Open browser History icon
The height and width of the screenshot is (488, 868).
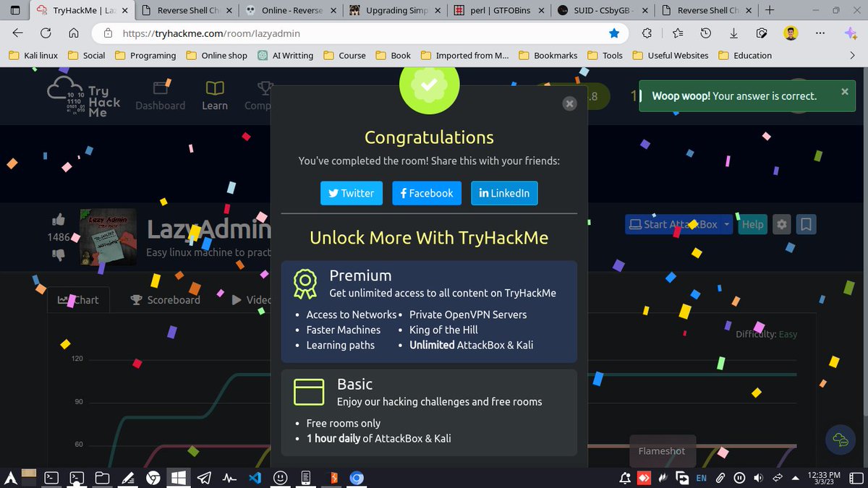coord(705,33)
